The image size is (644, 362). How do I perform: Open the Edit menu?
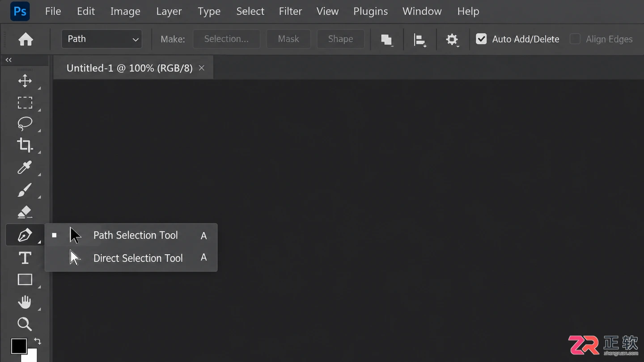click(86, 11)
